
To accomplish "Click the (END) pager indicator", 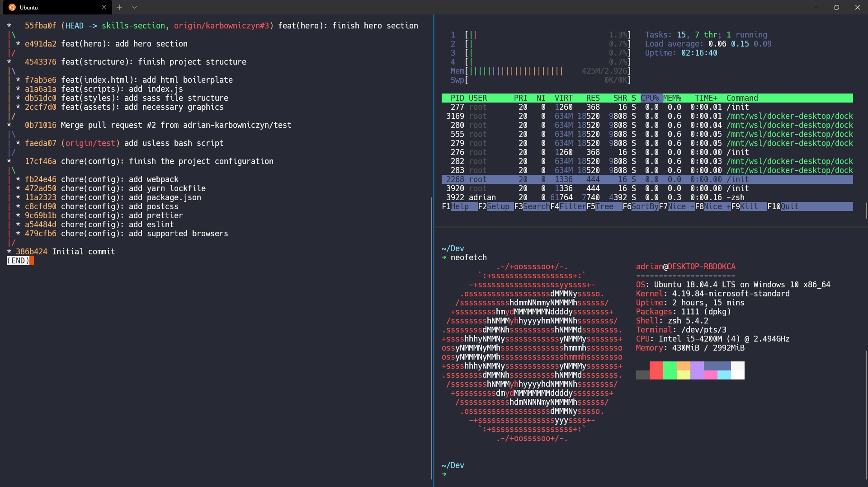I will [18, 261].
